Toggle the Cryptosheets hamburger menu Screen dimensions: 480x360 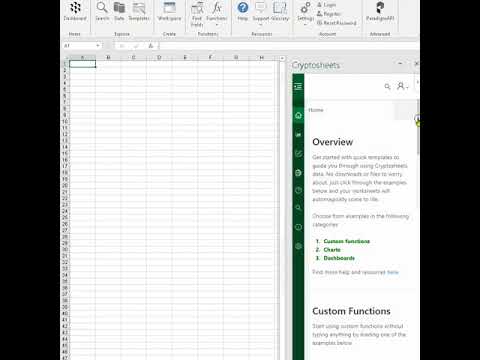[x=298, y=87]
